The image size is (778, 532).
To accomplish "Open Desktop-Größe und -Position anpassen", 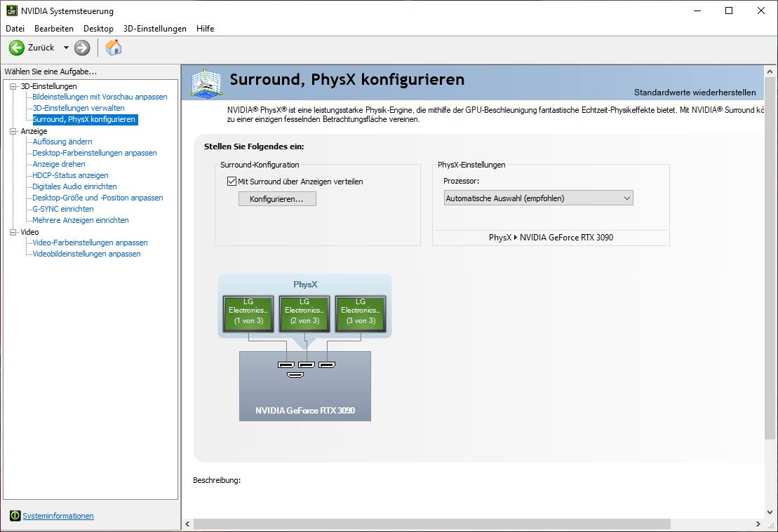I will [98, 198].
